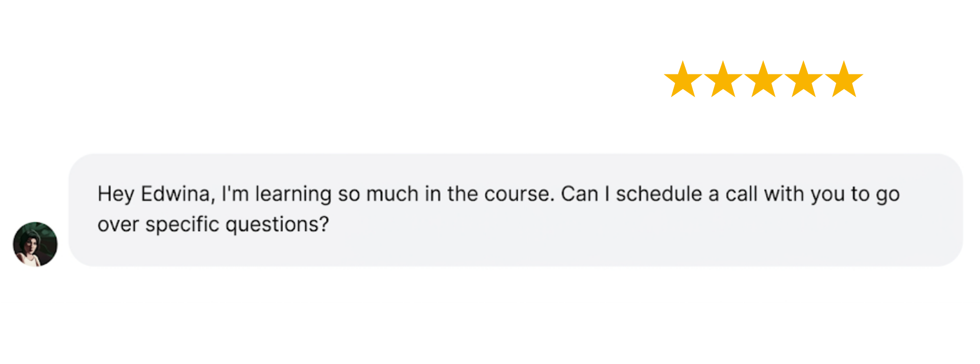Open the sender's profile avatar
The width and height of the screenshot is (980, 364).
coord(35,244)
